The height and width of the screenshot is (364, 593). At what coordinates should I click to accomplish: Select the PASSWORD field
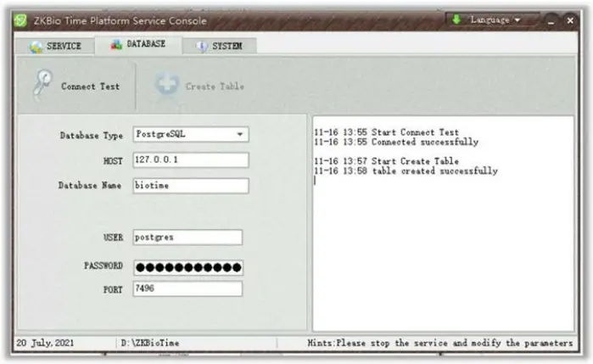(188, 267)
